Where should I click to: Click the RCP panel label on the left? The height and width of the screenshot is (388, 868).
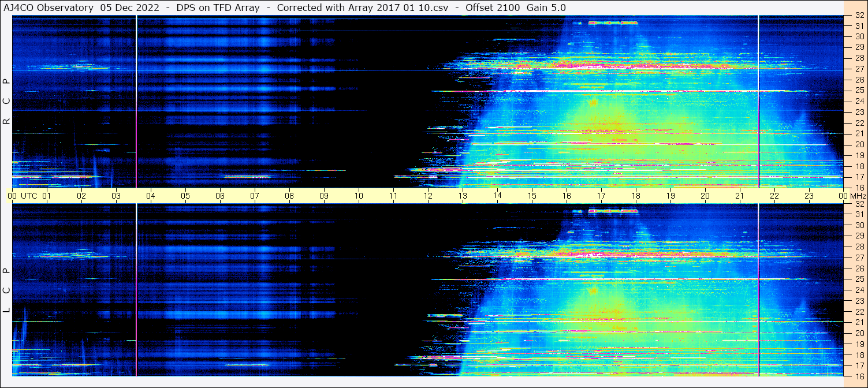(6, 102)
